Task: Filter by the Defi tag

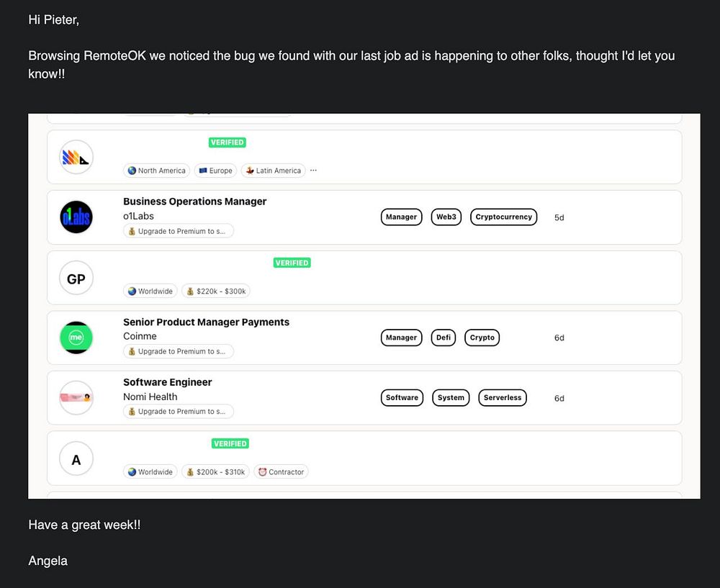Action: (443, 338)
